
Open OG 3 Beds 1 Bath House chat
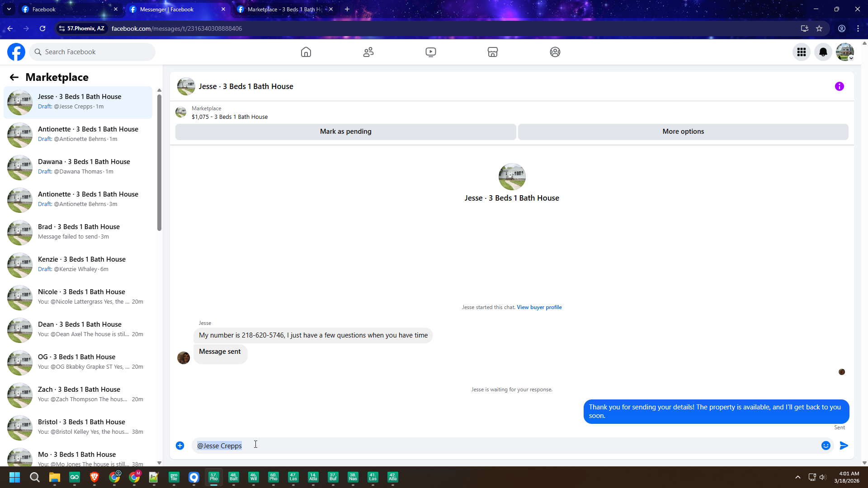coord(78,363)
